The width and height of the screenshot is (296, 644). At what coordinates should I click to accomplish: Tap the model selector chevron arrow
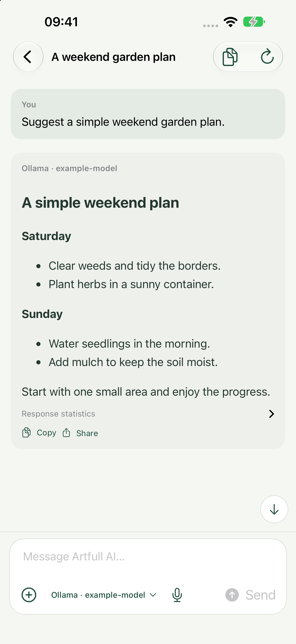click(x=153, y=595)
